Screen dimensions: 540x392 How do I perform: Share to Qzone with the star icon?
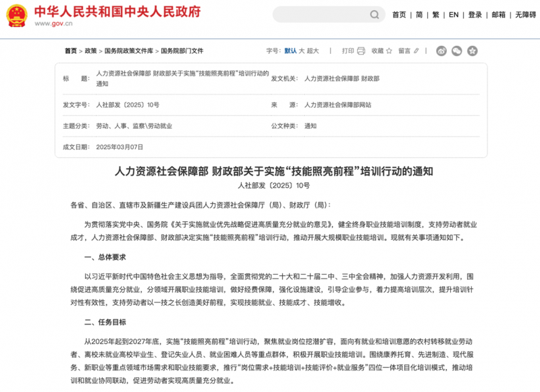[x=473, y=51]
